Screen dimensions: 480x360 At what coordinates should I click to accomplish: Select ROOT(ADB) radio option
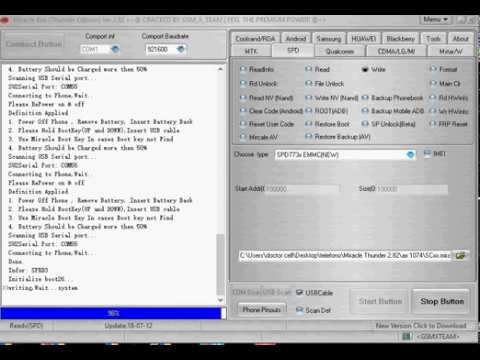(327, 111)
